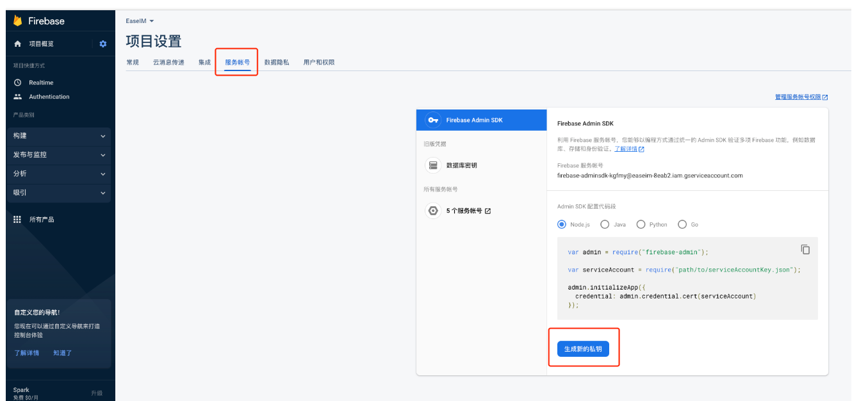868x401 pixels.
Task: Open Authentication in the sidebar
Action: point(49,97)
